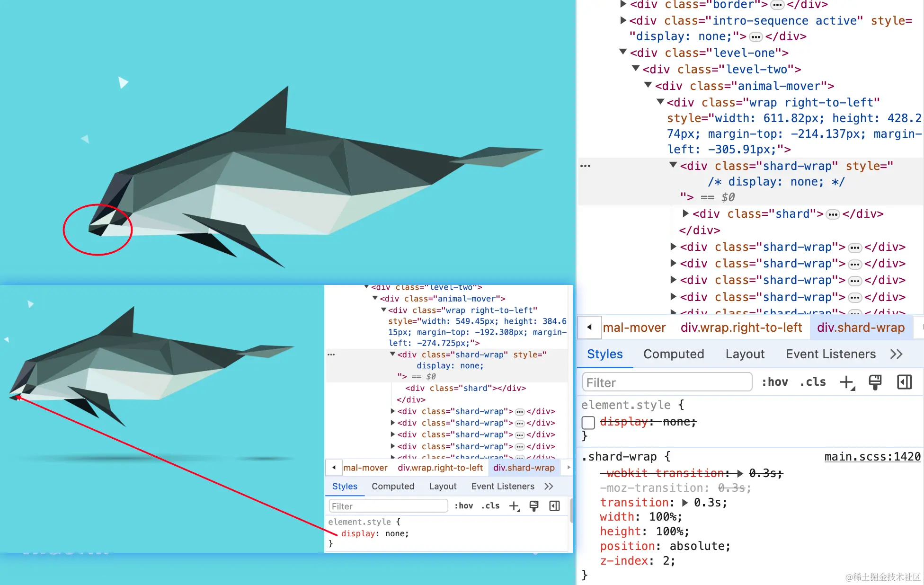Click the :hov element state toggle
924x585 pixels.
tap(774, 382)
